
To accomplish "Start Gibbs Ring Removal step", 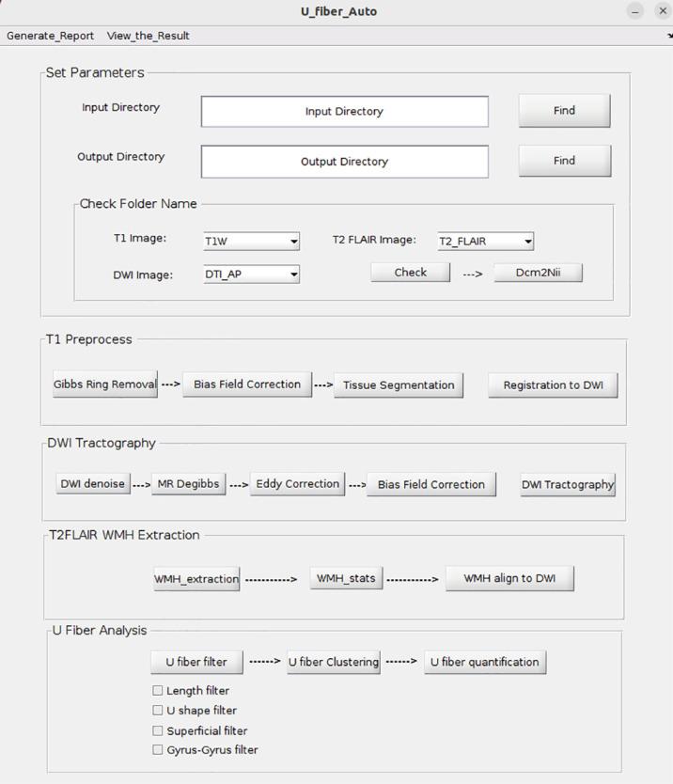I will point(104,384).
